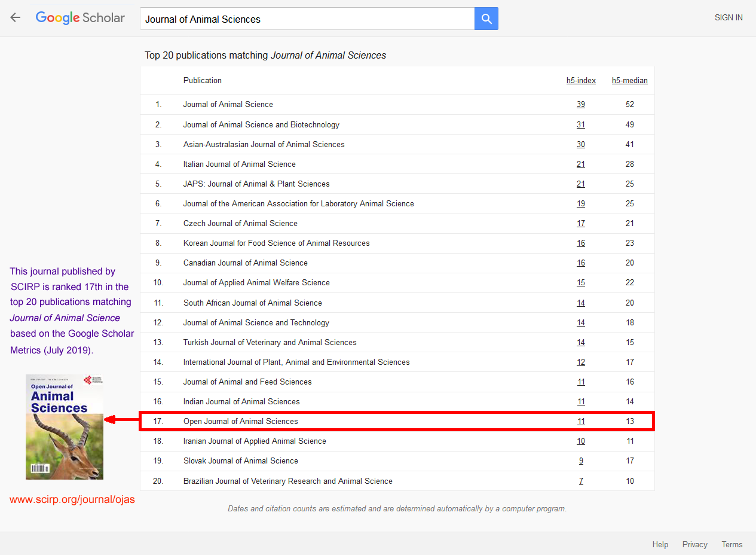Click 'Italian Journal of Animal Science' text
This screenshot has height=555, width=756.
[240, 164]
